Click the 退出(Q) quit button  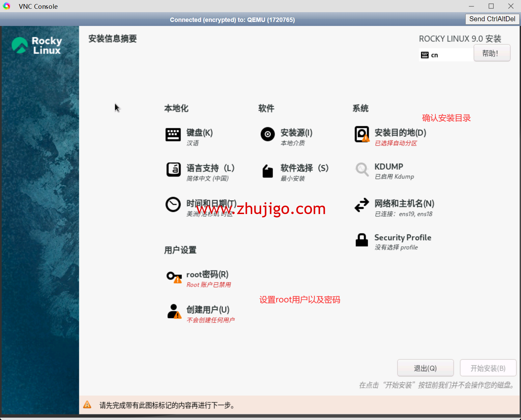tap(425, 368)
